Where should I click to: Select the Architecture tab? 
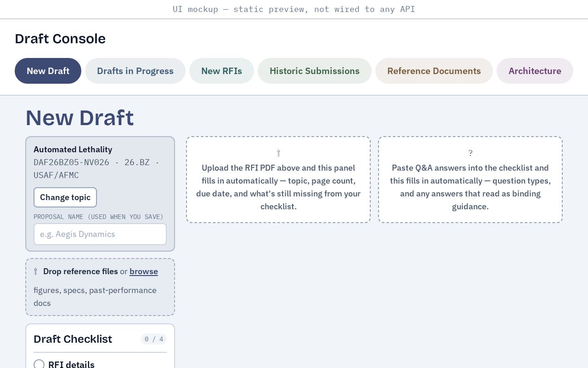tap(535, 71)
